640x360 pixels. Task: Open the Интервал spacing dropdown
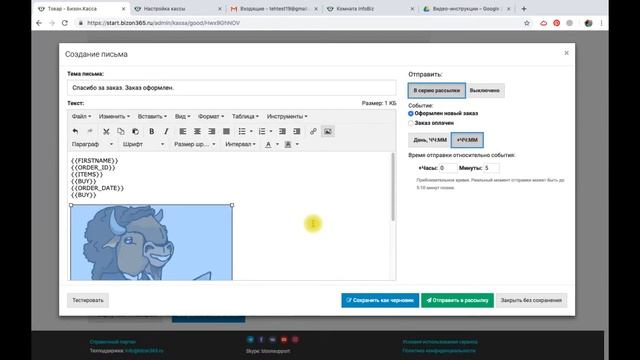[240, 144]
